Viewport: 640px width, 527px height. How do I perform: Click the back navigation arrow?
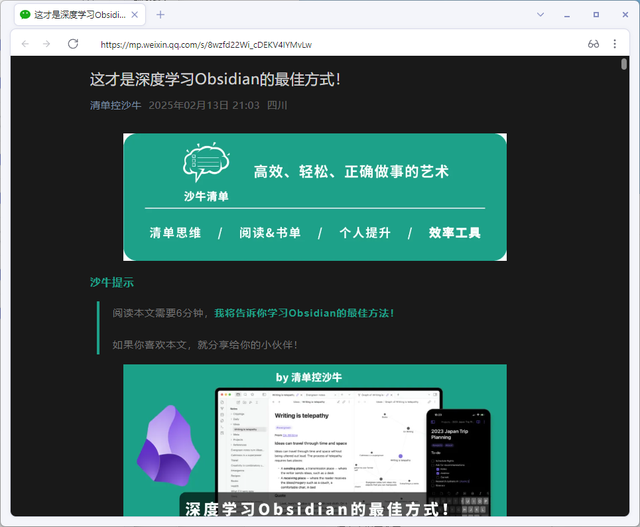coord(25,44)
